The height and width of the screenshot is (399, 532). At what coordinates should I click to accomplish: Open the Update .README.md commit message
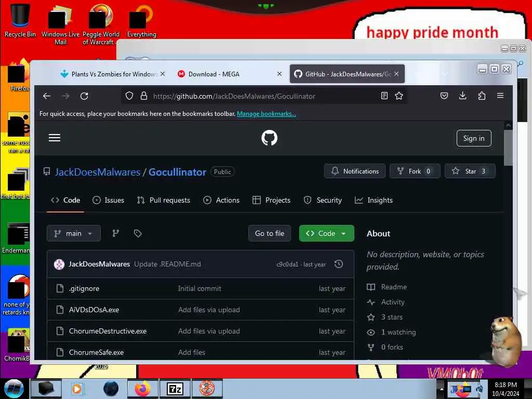click(x=167, y=264)
